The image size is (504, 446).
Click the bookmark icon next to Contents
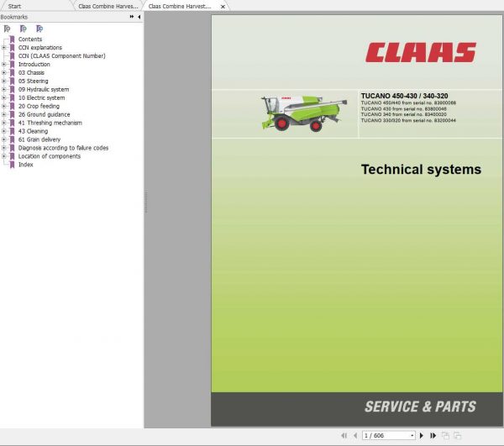(13, 39)
